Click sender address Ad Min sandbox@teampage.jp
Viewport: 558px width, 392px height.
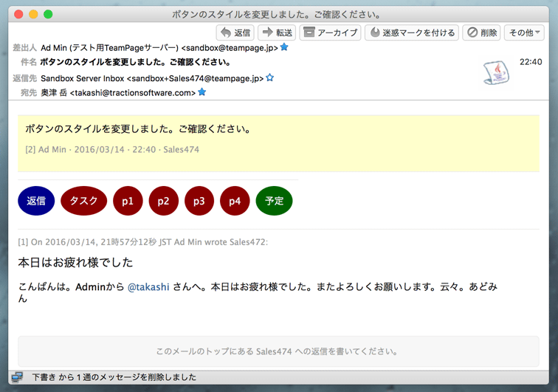[x=159, y=48]
